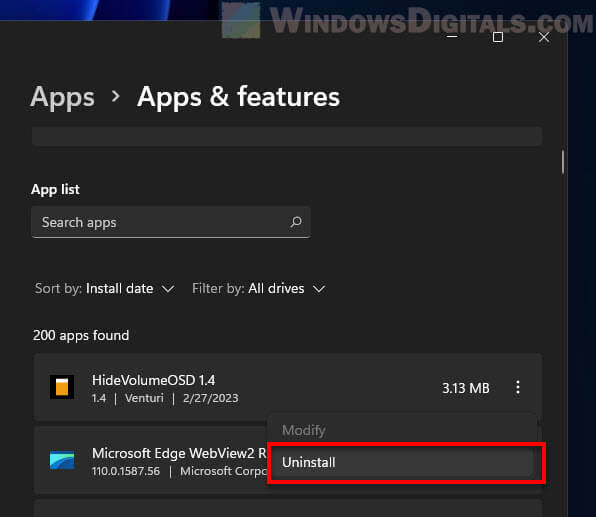Viewport: 596px width, 517px height.
Task: Click the 200 apps found text
Action: coord(81,335)
